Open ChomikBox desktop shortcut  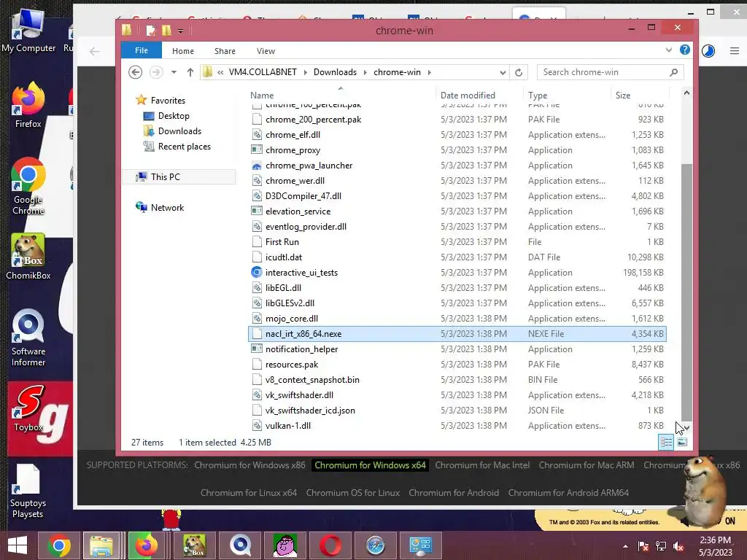click(28, 257)
